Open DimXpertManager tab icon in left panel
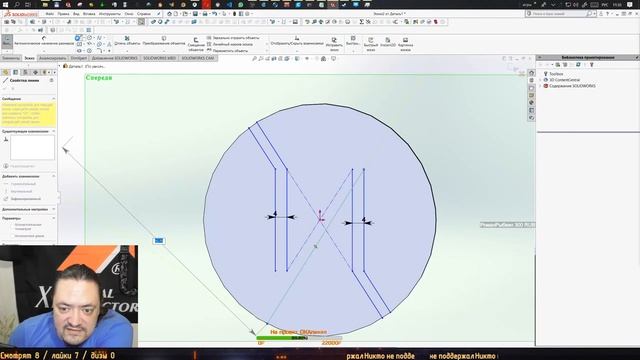Viewport: 640px width, 360px height. [35, 72]
